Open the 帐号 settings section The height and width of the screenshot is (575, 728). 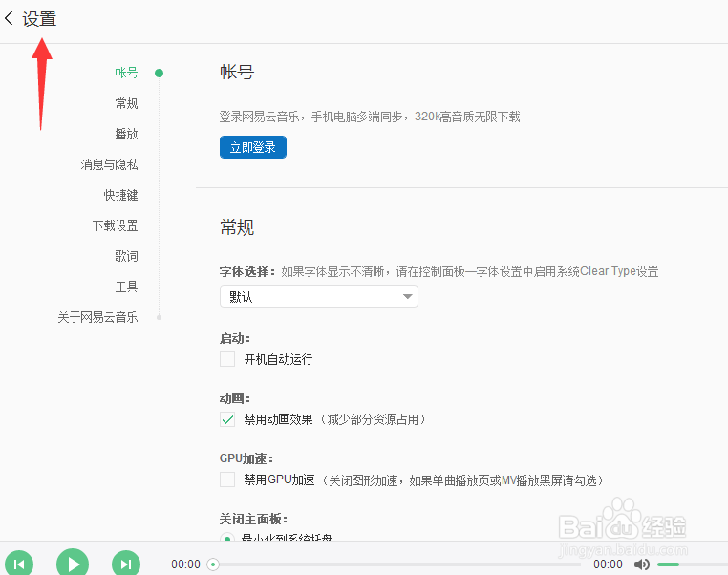(126, 73)
